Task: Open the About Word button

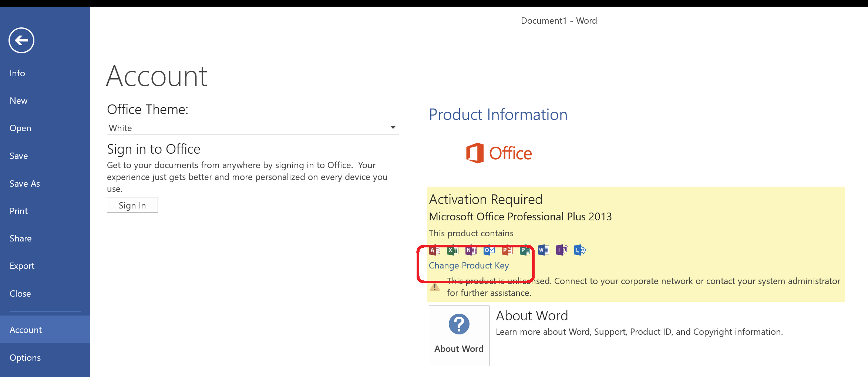Action: tap(459, 336)
